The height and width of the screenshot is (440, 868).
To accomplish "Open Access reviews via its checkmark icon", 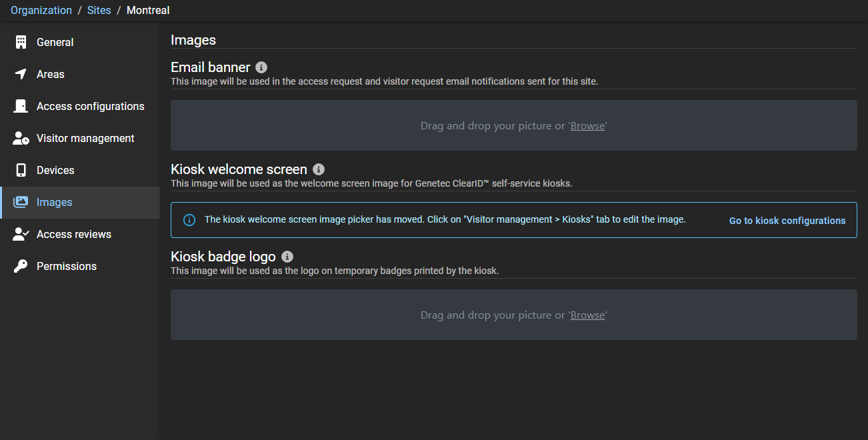I will click(x=21, y=234).
